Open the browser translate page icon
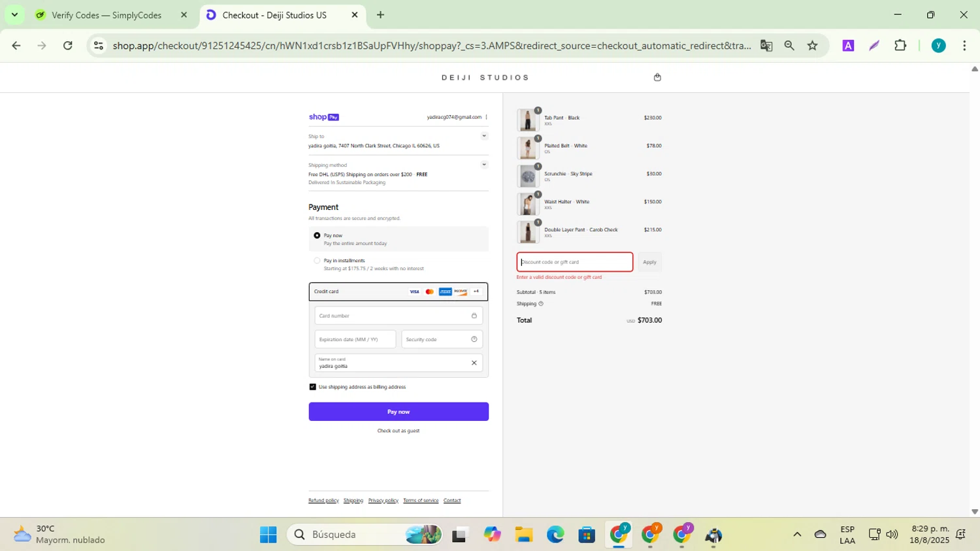980x551 pixels. point(766,46)
